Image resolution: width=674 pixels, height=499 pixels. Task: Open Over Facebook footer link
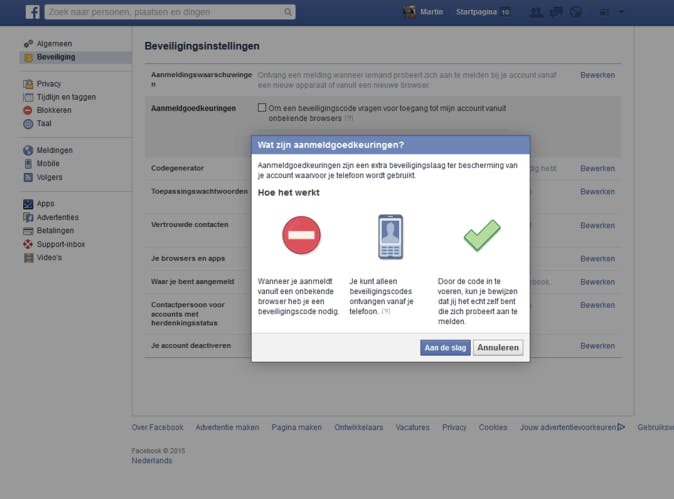[x=157, y=427]
